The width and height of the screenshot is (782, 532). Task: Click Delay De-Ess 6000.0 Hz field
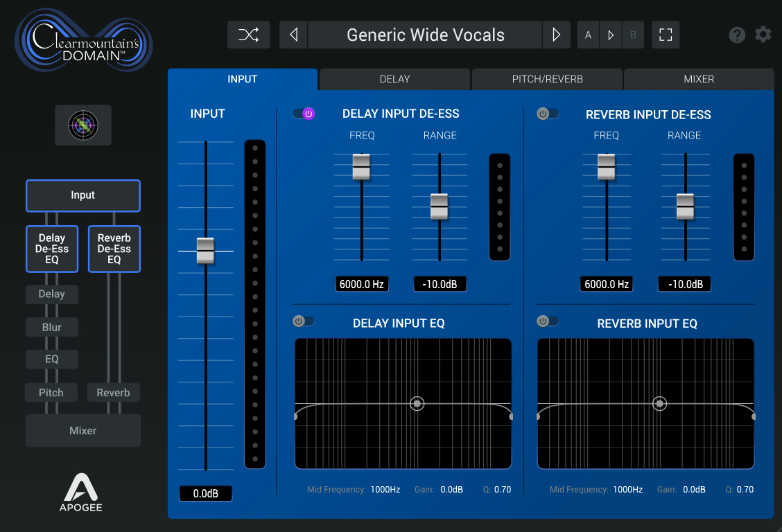362,284
